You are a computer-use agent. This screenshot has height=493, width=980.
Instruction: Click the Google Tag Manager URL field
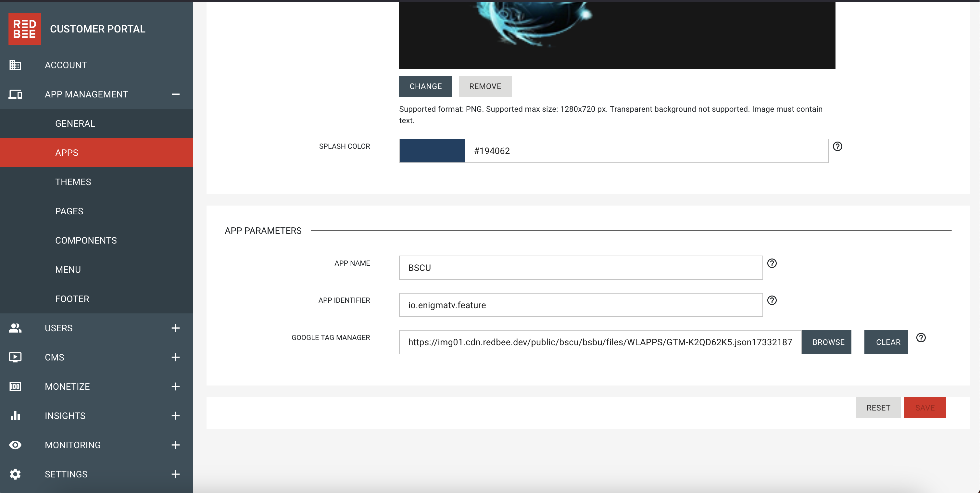point(600,342)
